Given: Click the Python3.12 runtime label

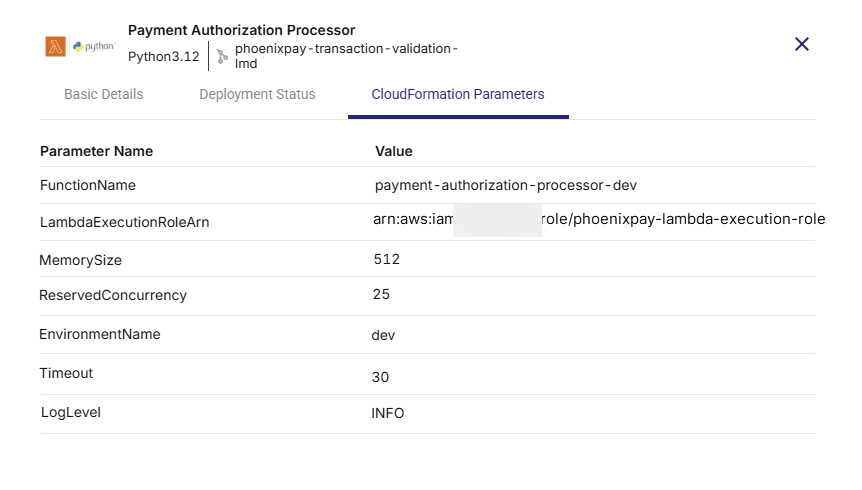Looking at the screenshot, I should point(163,56).
